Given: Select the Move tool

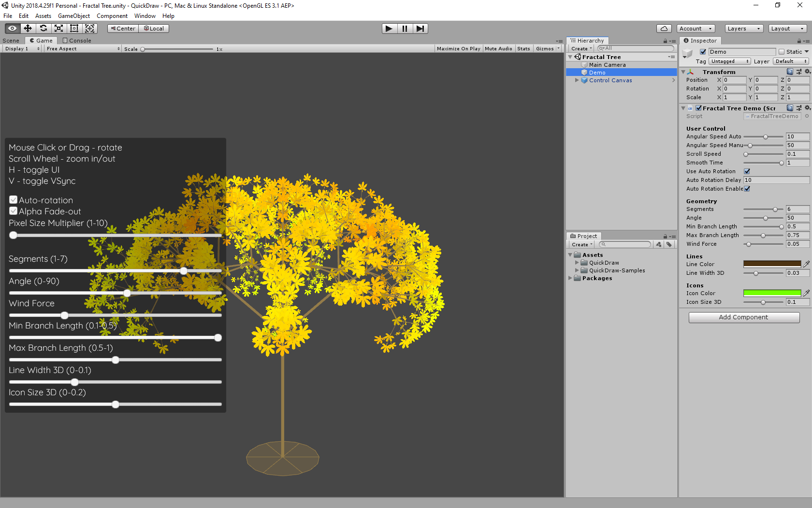Looking at the screenshot, I should pyautogui.click(x=28, y=28).
